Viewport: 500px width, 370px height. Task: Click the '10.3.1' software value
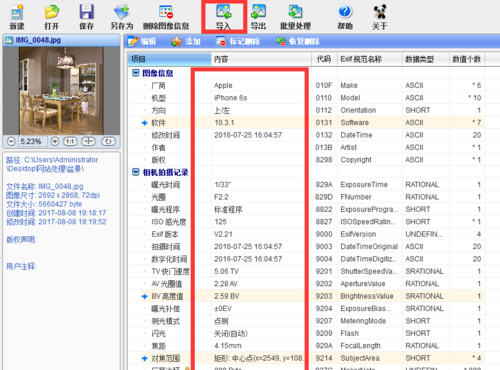tap(224, 123)
